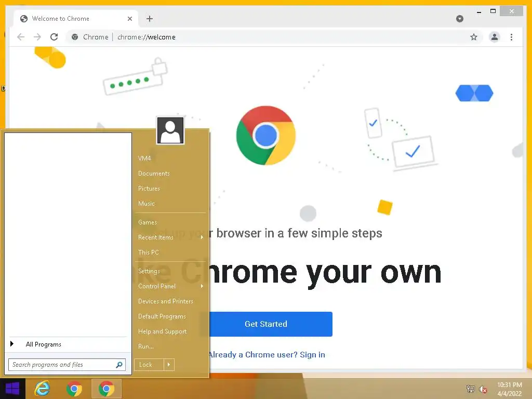Screen dimensions: 532x399
Task: Click the round tab search button in Chrome's title bar
Action: [x=460, y=19]
